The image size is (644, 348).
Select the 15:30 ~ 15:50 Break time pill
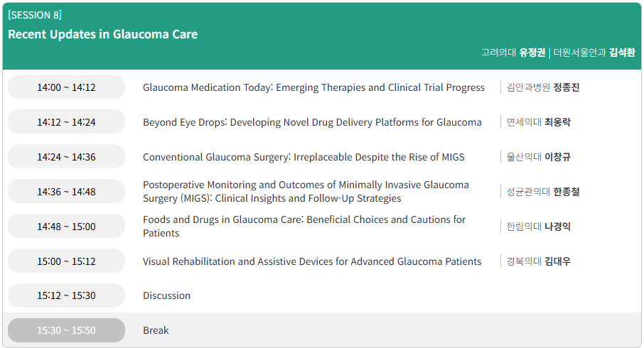66,330
